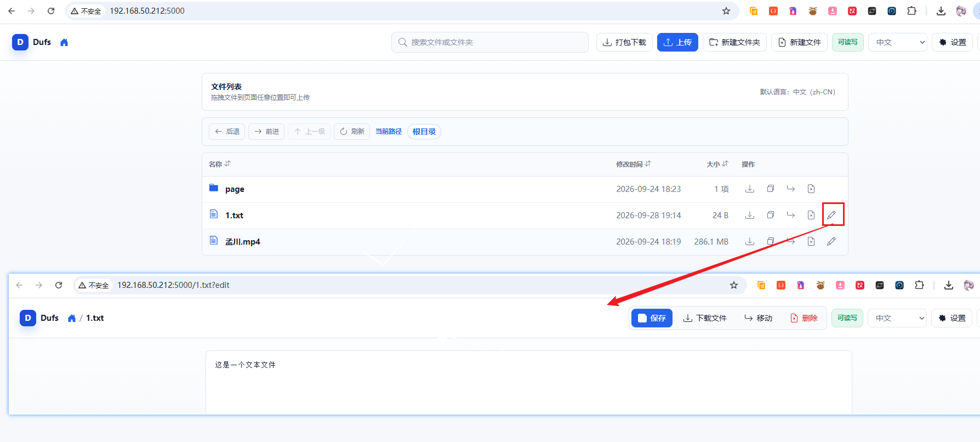Create a folder with 新建文件夹
Image resolution: width=980 pixels, height=442 pixels.
tap(734, 42)
